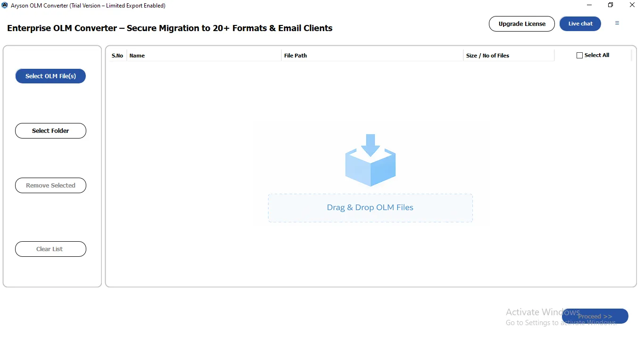644x343 pixels.
Task: Open the hamburger menu icon
Action: [x=617, y=23]
